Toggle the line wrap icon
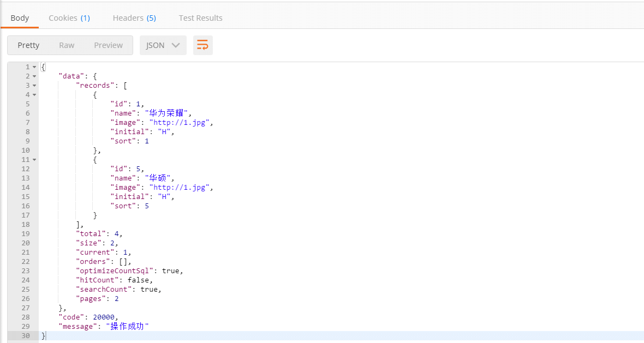The image size is (644, 343). click(x=202, y=45)
